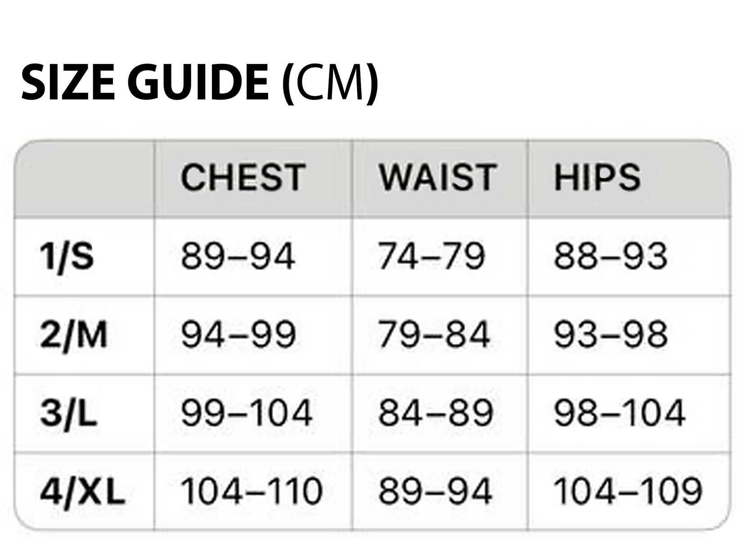Select chest value 94–99 for size M
Screen dimensions: 756x550
click(238, 334)
